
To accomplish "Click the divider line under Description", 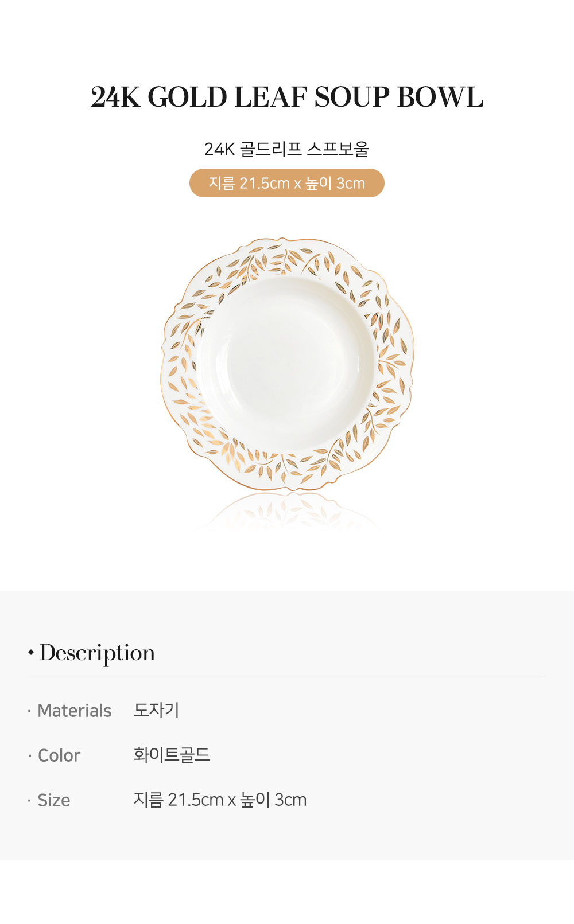I will (287, 679).
